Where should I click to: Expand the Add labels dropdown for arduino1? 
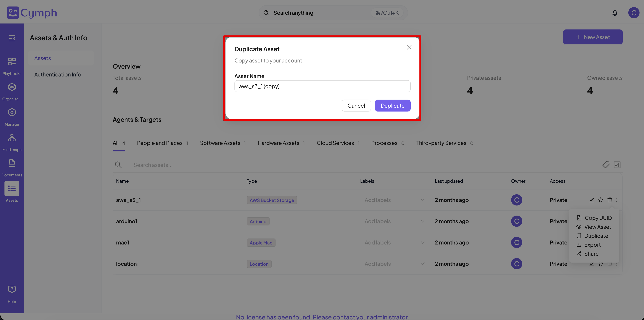click(x=422, y=221)
